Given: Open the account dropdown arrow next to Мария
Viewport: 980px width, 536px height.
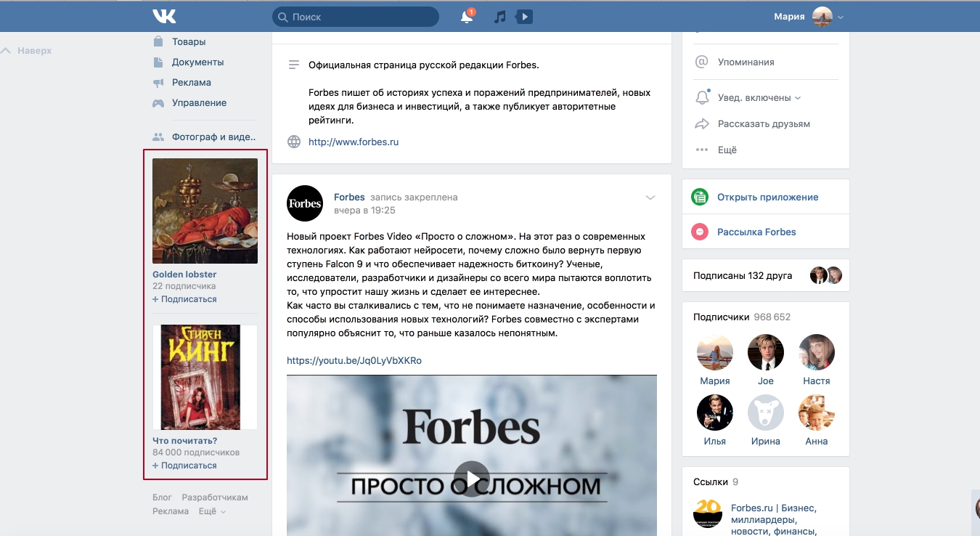Looking at the screenshot, I should coord(841,17).
